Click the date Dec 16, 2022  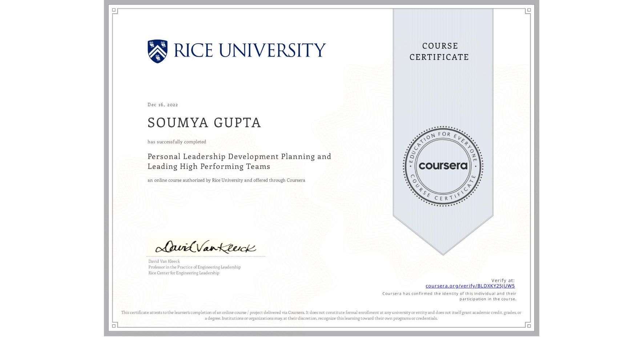[162, 105]
